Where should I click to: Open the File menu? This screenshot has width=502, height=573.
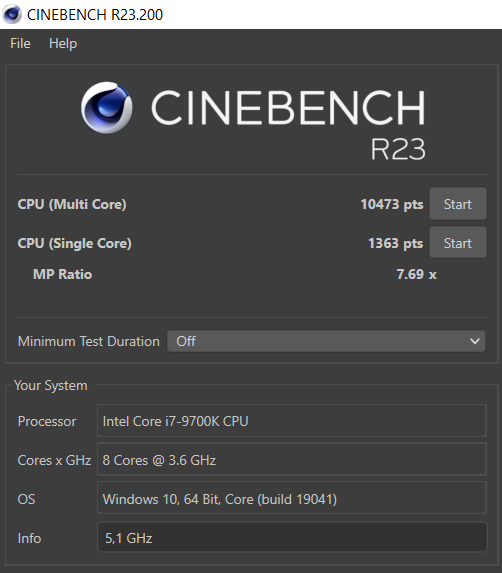[20, 43]
